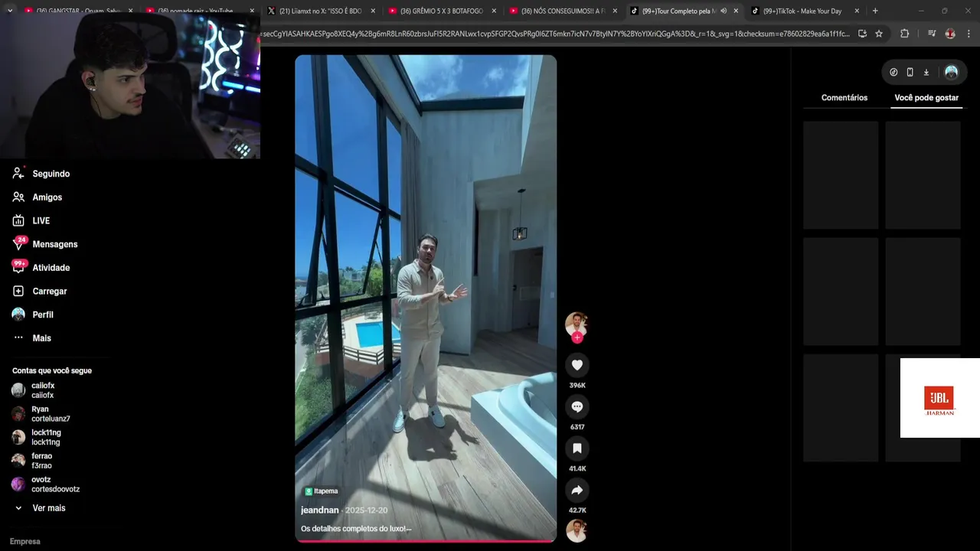Click the red video progress bar
980x551 pixels.
point(426,541)
